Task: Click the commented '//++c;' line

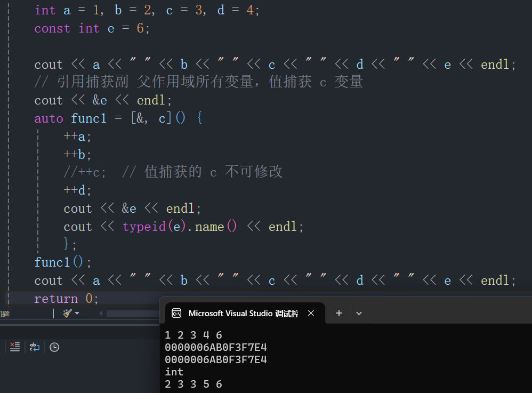Action: [85, 172]
